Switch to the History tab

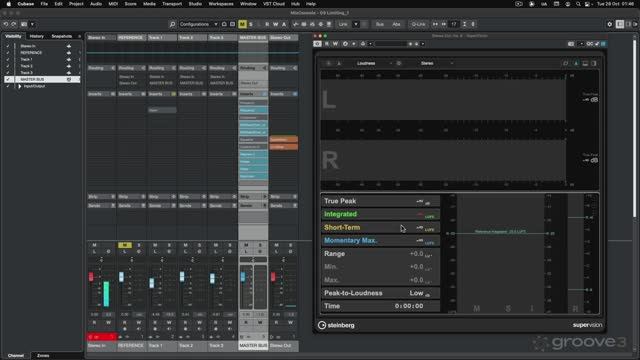pyautogui.click(x=36, y=36)
